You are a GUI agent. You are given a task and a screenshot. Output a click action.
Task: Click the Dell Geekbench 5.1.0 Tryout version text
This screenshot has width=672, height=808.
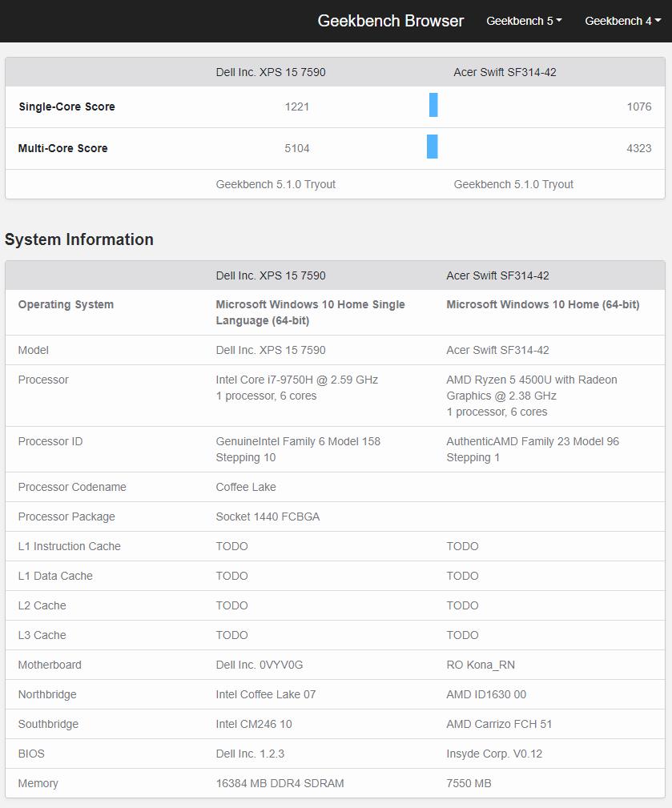(x=276, y=184)
